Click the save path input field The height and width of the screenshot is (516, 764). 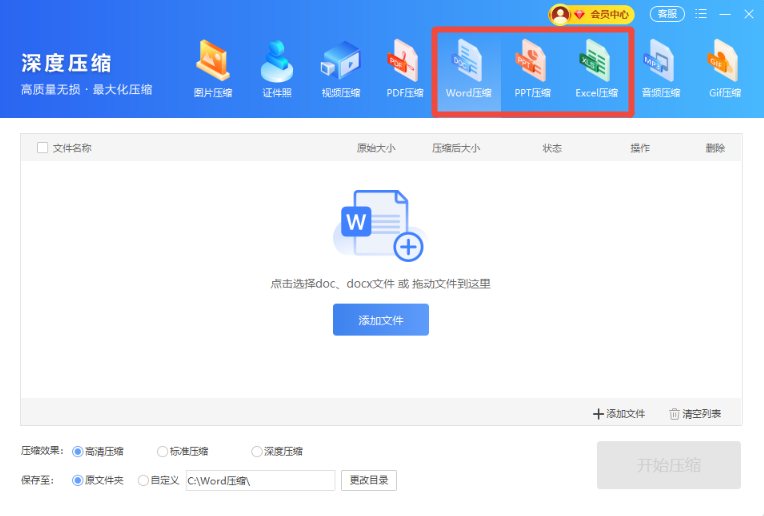point(259,481)
